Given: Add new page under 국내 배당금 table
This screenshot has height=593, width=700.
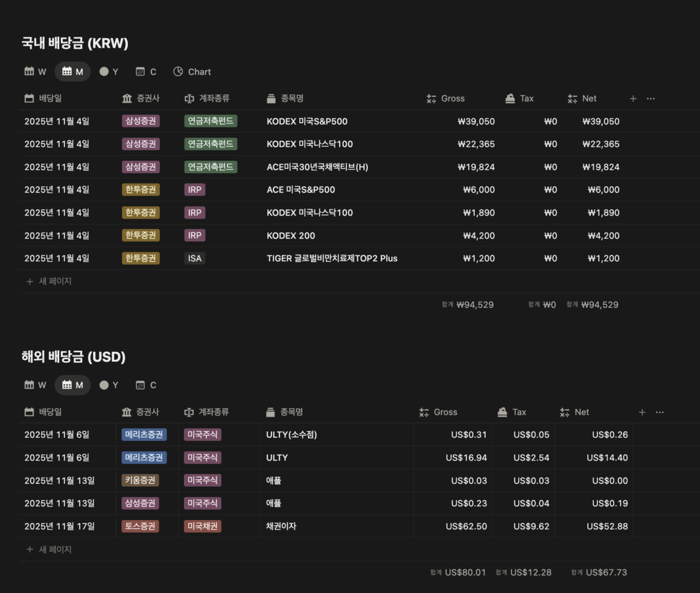Looking at the screenshot, I should point(49,281).
